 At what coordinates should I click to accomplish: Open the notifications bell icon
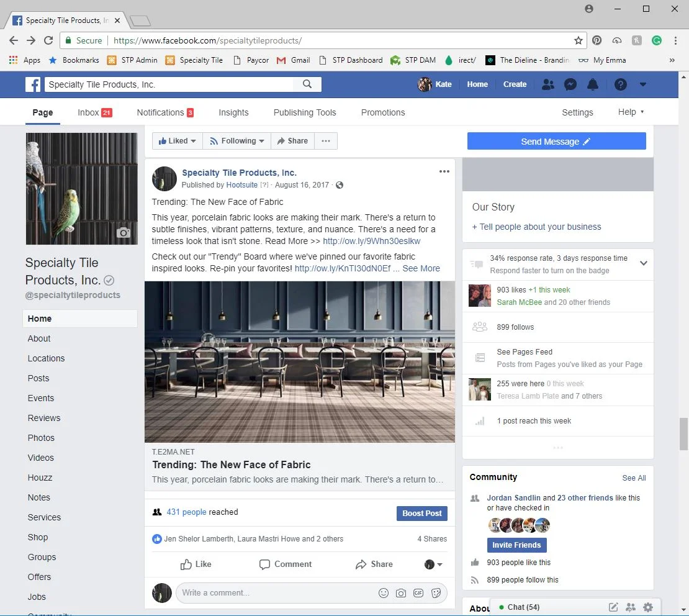[593, 84]
